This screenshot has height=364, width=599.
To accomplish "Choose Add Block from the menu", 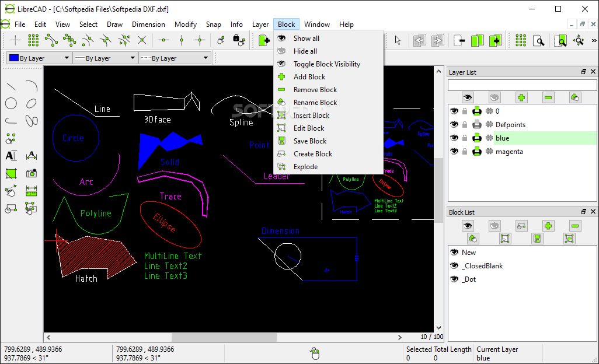I will point(328,76).
